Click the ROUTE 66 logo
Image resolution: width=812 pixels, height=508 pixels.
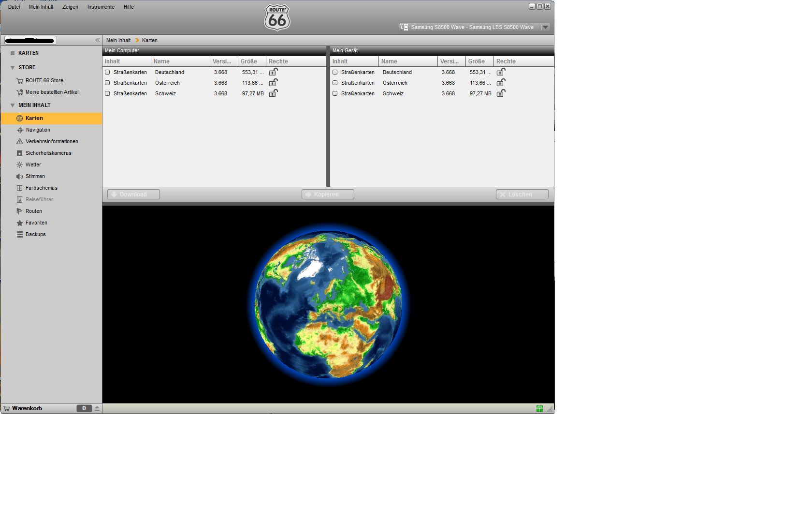point(277,17)
